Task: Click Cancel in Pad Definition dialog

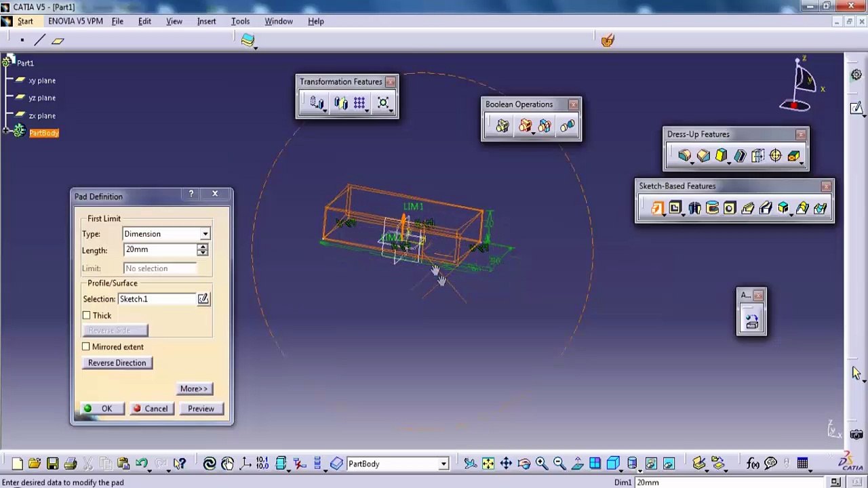Action: [x=151, y=409]
